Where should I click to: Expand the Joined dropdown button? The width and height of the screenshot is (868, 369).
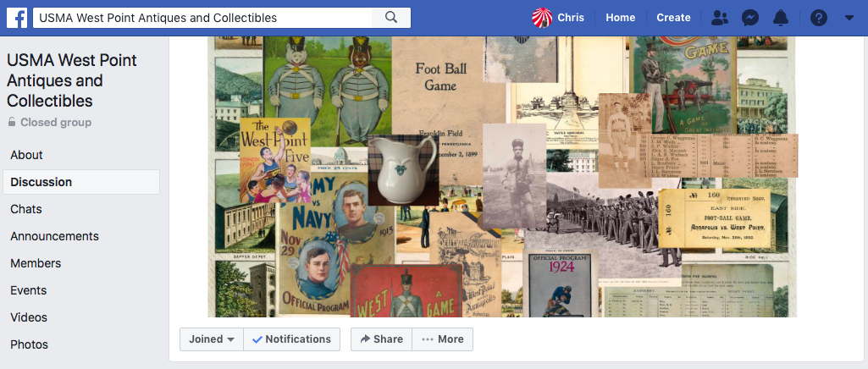212,339
